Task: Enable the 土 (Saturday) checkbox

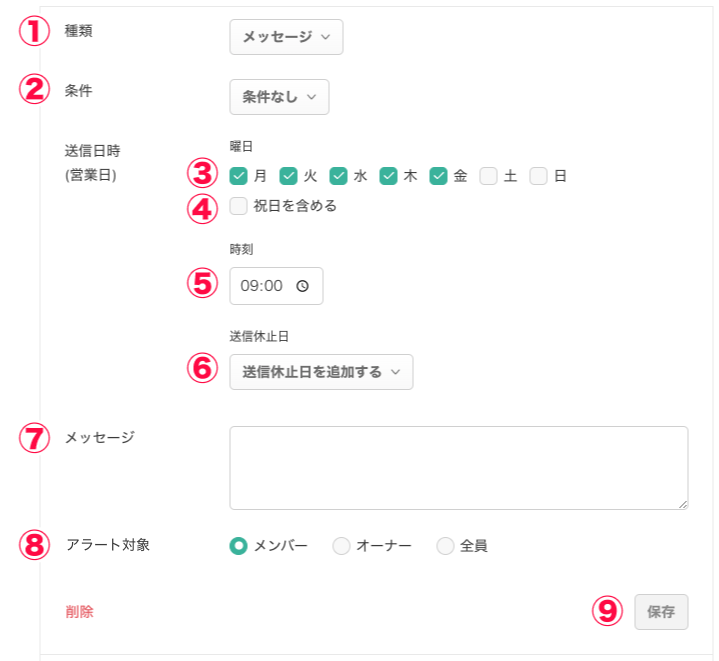Action: 489,176
